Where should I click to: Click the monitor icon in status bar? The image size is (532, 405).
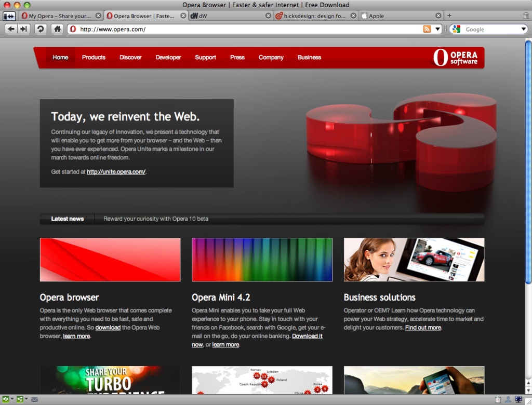(x=518, y=400)
